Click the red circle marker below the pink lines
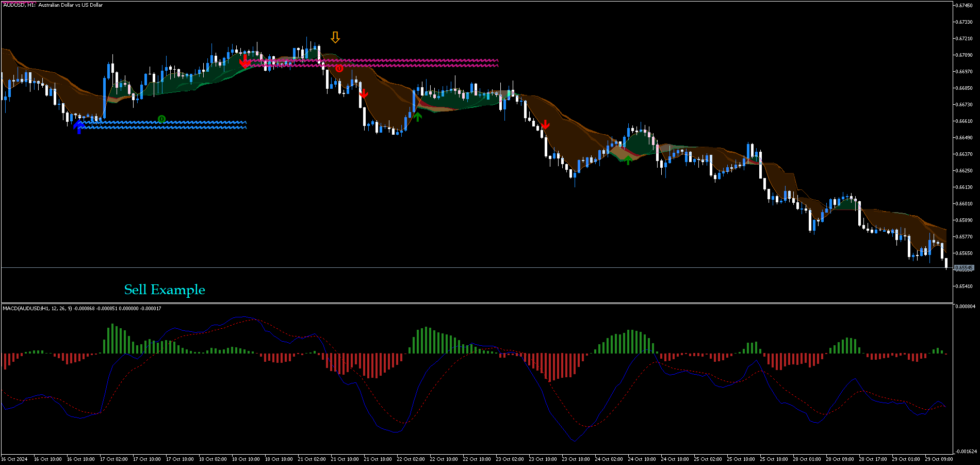Screen dimensions: 980x465 pyautogui.click(x=339, y=69)
